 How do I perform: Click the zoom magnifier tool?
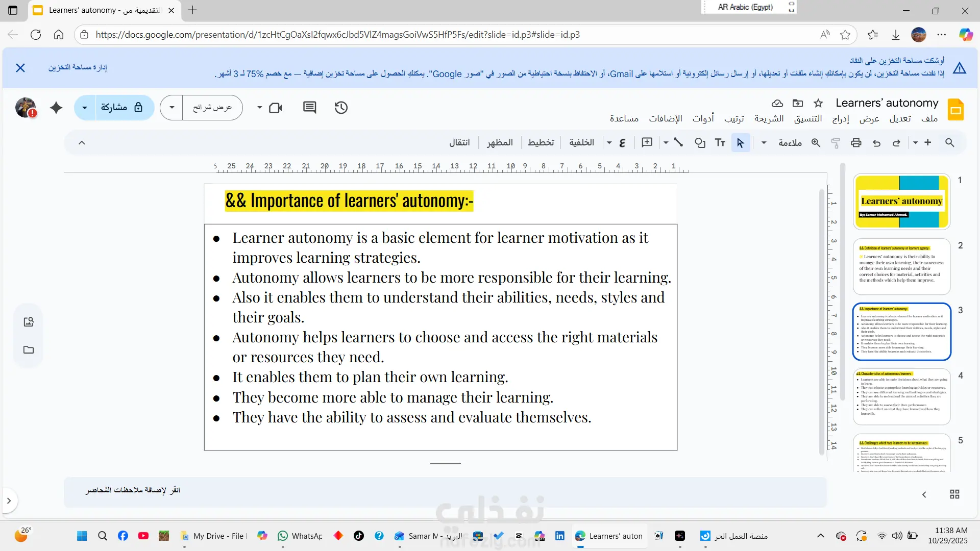(816, 143)
